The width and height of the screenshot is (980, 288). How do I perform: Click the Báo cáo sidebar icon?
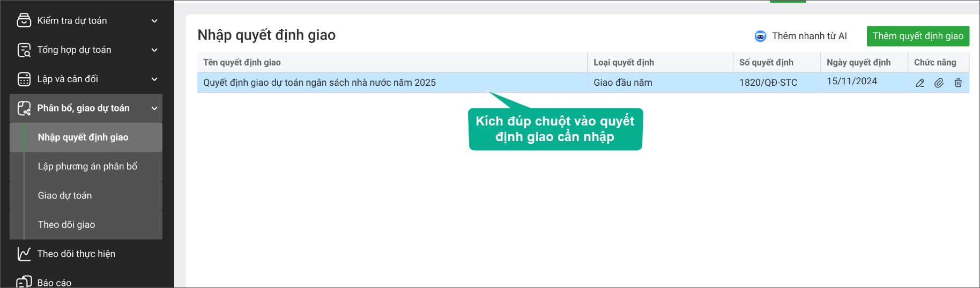(x=24, y=282)
